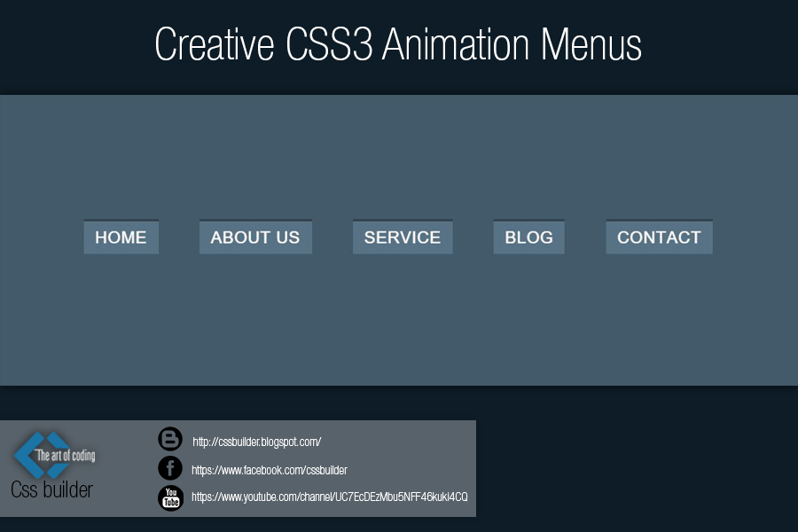Click the Blogger icon in the footer

(169, 439)
